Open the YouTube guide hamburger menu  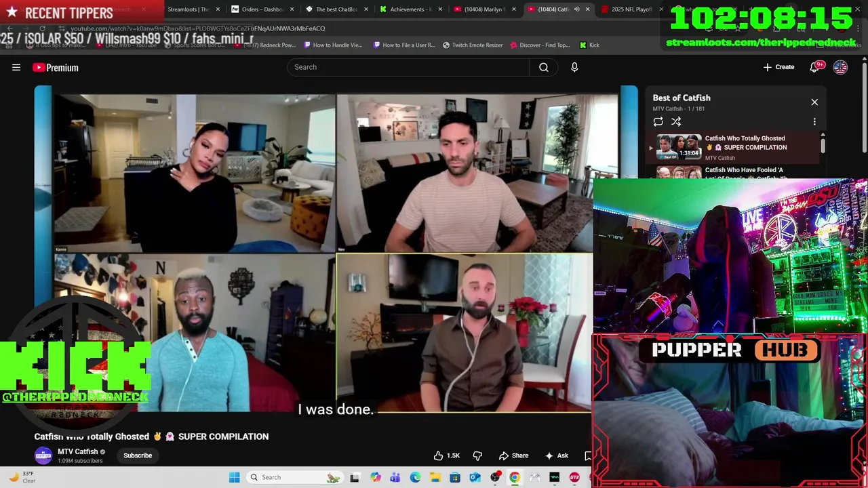point(16,67)
